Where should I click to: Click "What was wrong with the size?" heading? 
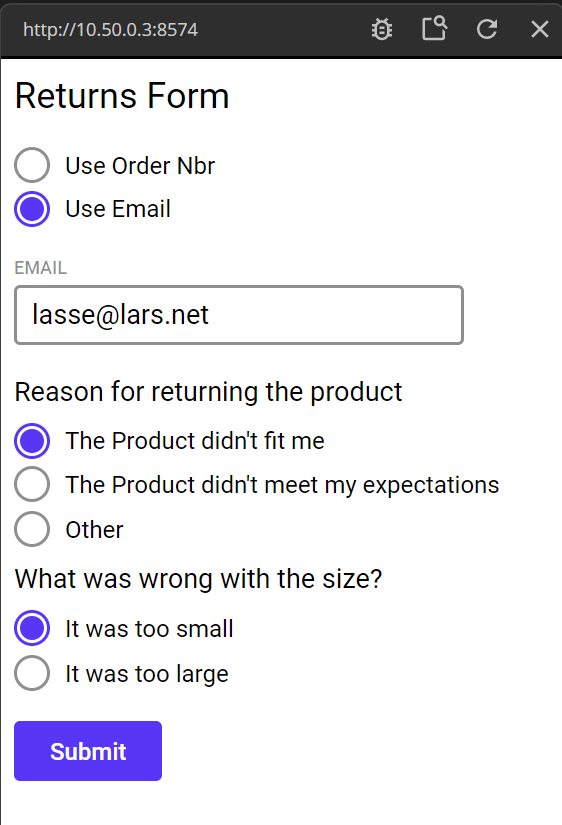pyautogui.click(x=198, y=579)
